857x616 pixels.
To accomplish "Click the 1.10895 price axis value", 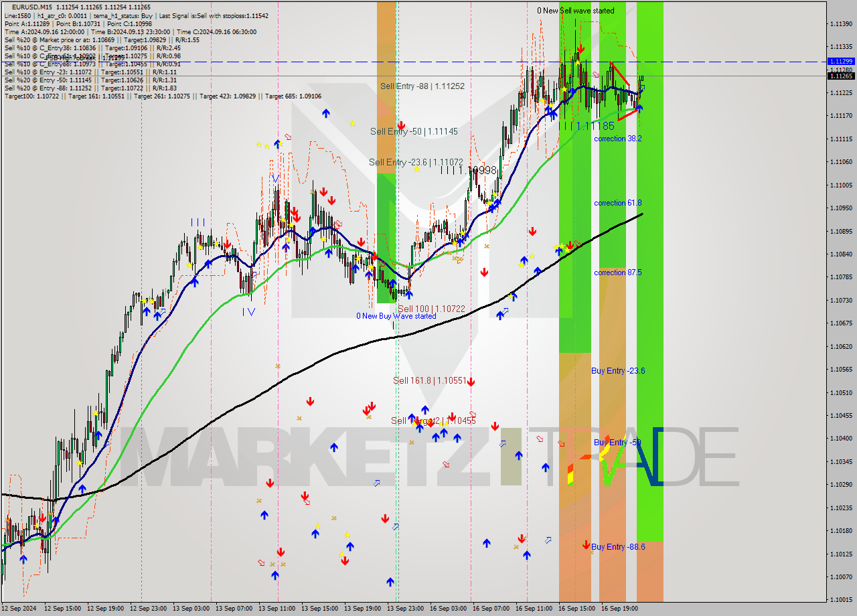I will click(841, 231).
